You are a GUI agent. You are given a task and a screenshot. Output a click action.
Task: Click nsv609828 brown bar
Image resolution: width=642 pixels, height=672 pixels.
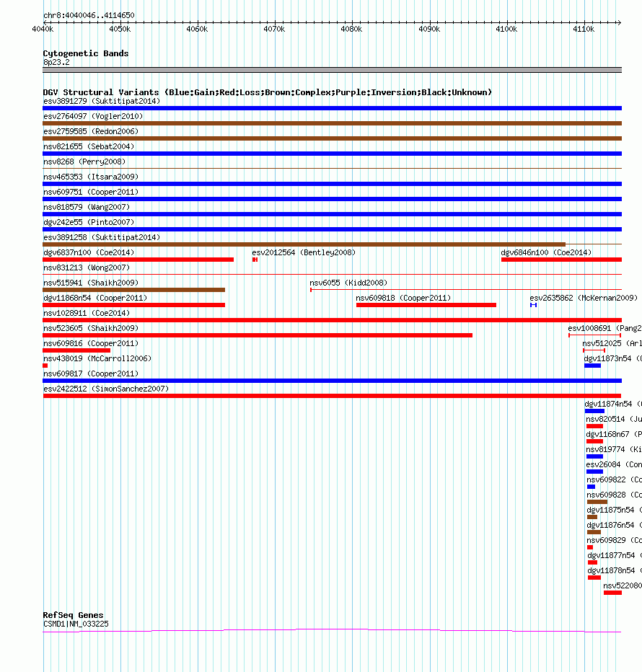[x=597, y=502]
